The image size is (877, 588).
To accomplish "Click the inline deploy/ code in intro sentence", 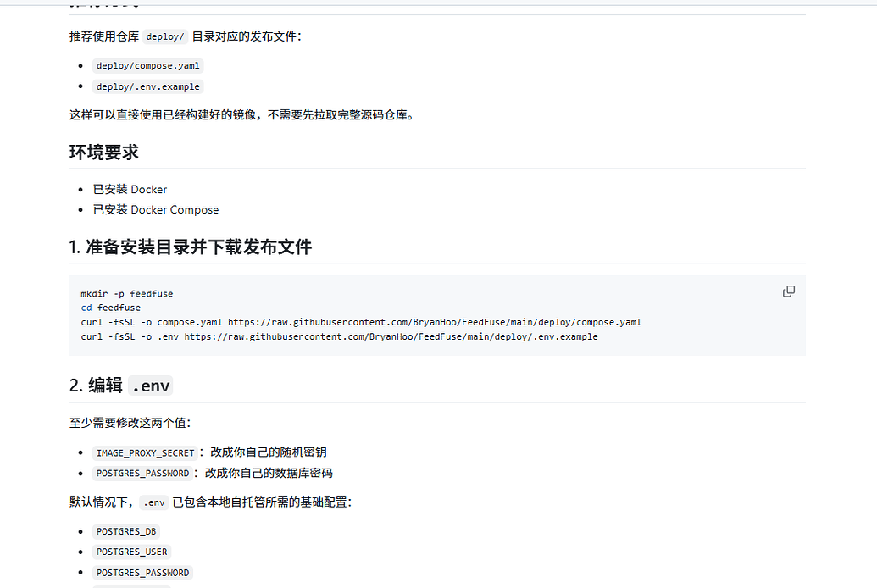I will point(165,36).
